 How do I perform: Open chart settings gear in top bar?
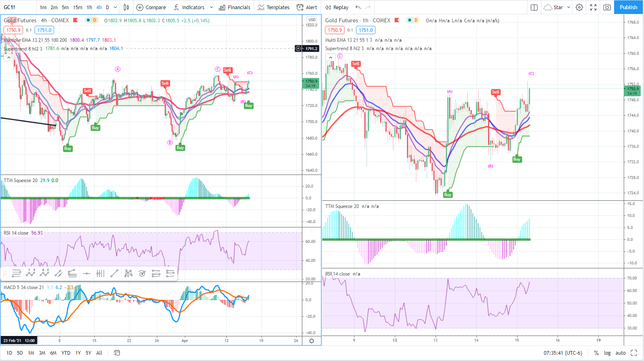click(x=580, y=7)
